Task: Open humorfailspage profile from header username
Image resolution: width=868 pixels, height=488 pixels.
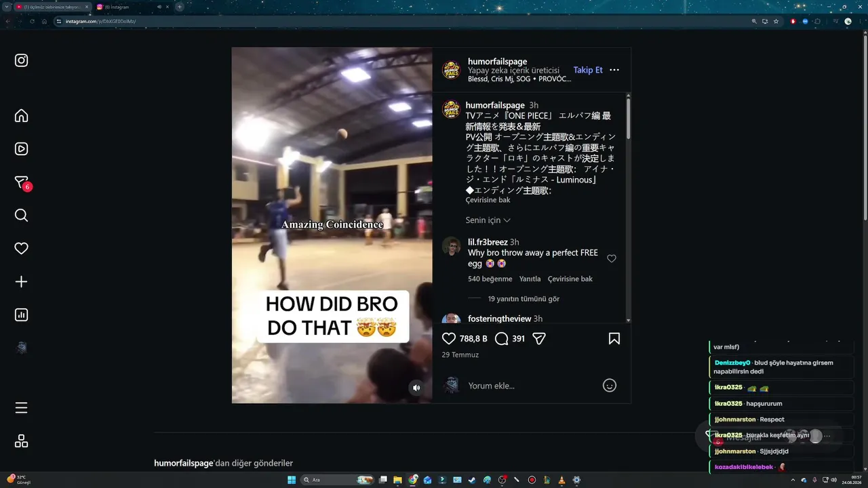Action: point(497,62)
